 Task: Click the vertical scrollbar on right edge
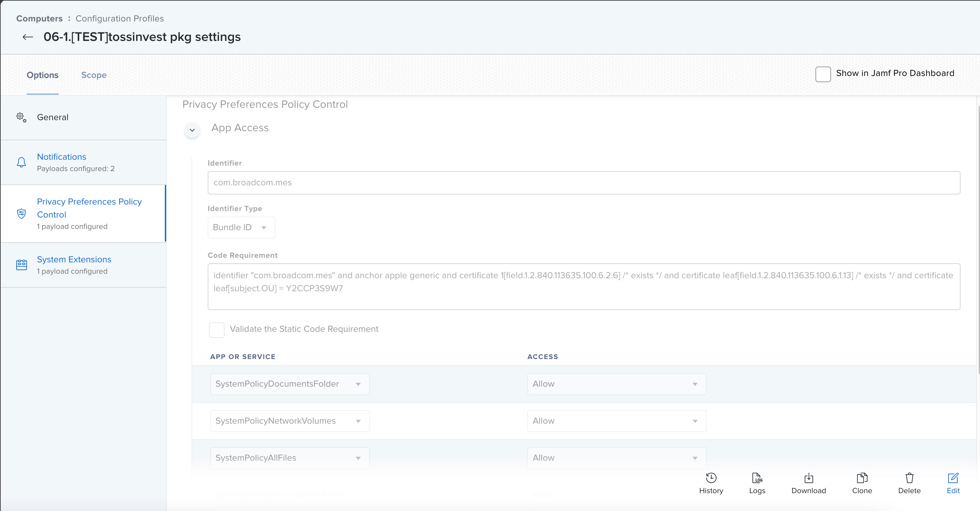(978, 240)
